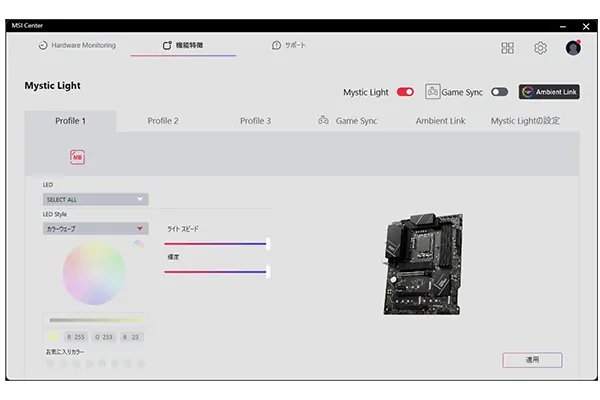Click the color brightness gradient bar
Image resolution: width=600 pixels, height=400 pixels.
pyautogui.click(x=96, y=320)
